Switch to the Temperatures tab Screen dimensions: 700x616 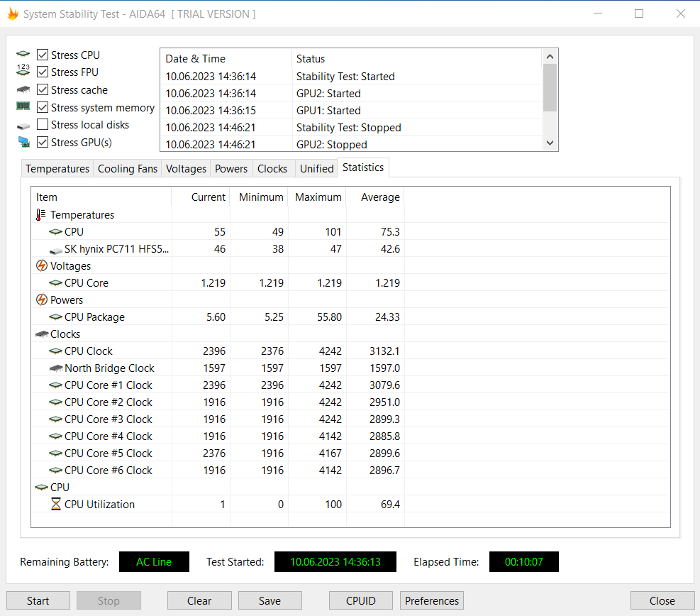click(57, 169)
